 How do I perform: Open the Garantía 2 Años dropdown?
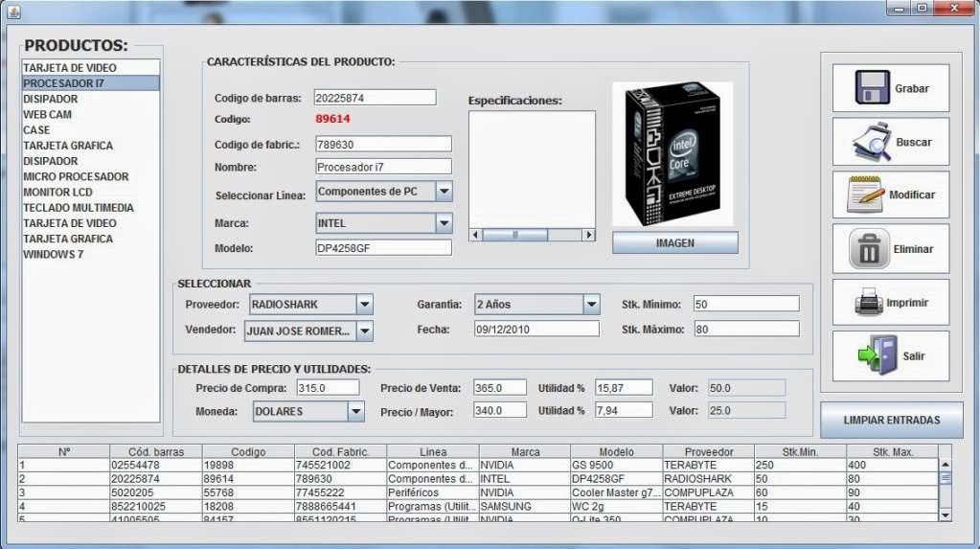(x=591, y=305)
